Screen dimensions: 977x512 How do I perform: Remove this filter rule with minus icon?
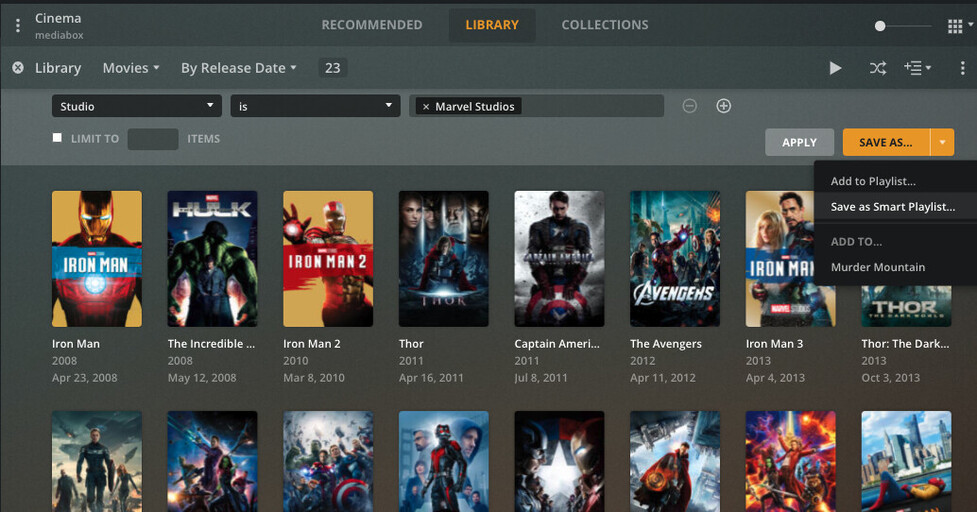pyautogui.click(x=689, y=106)
